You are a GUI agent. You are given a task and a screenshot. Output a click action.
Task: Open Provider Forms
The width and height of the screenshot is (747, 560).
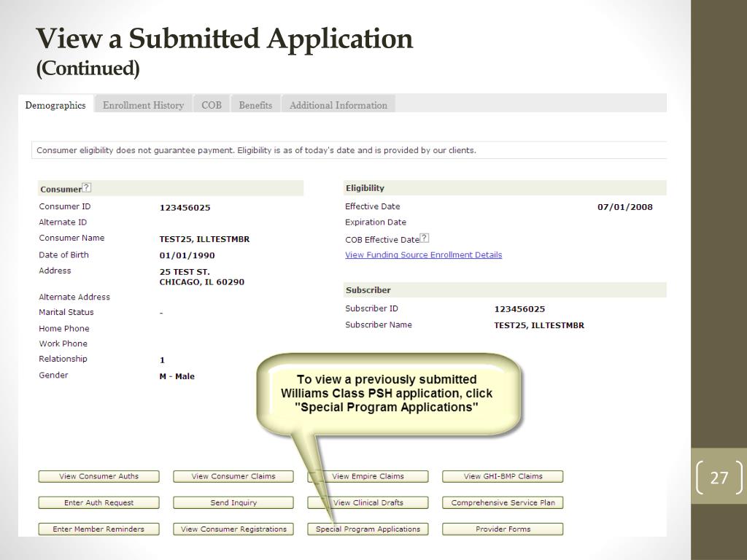tap(503, 529)
